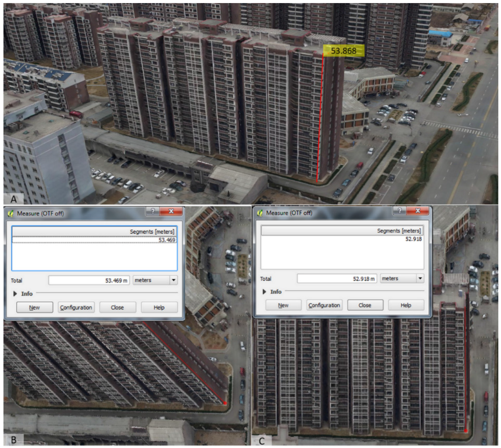Image resolution: width=501 pixels, height=448 pixels.
Task: Click QGIS icon in right Measure dialog
Action: (x=260, y=213)
